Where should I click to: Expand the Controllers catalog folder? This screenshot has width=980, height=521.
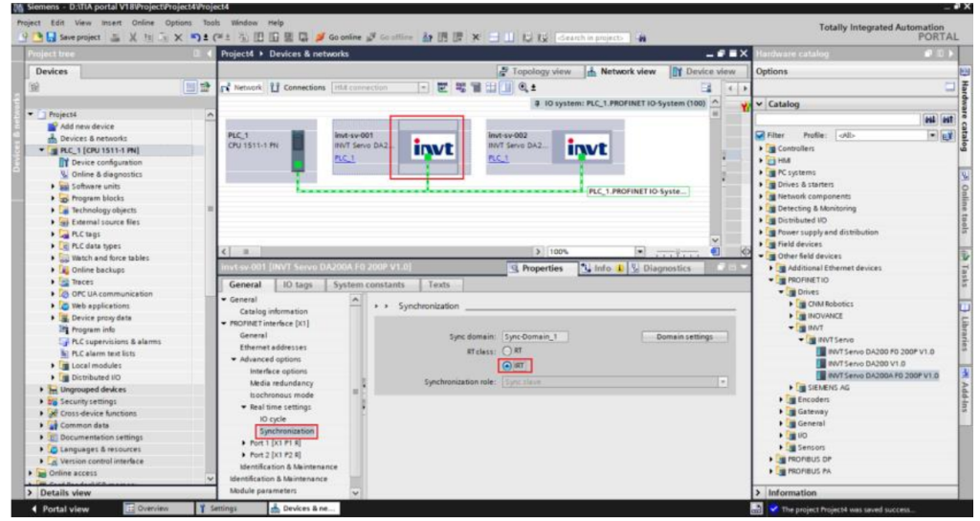point(762,148)
